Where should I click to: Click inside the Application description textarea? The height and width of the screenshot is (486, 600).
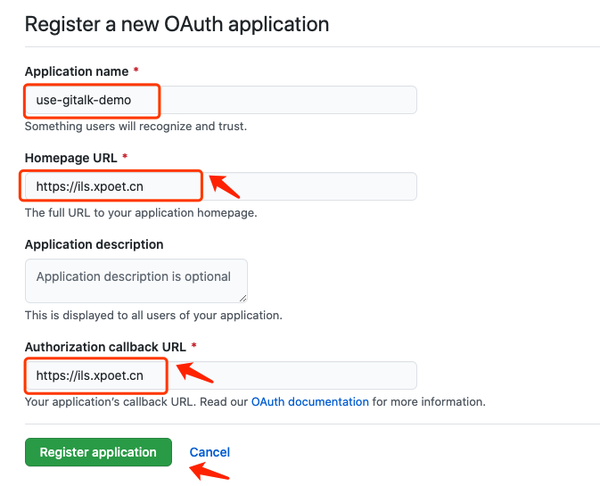(x=135, y=280)
